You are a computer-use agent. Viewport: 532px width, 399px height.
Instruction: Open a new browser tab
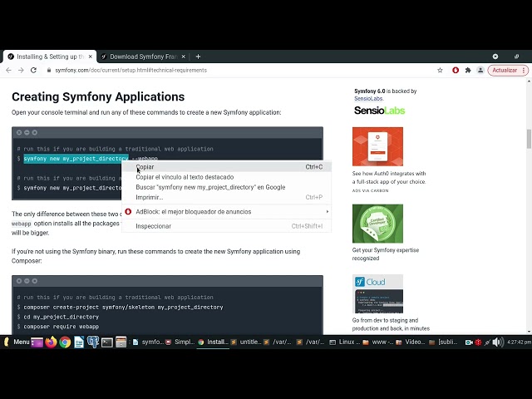198,57
